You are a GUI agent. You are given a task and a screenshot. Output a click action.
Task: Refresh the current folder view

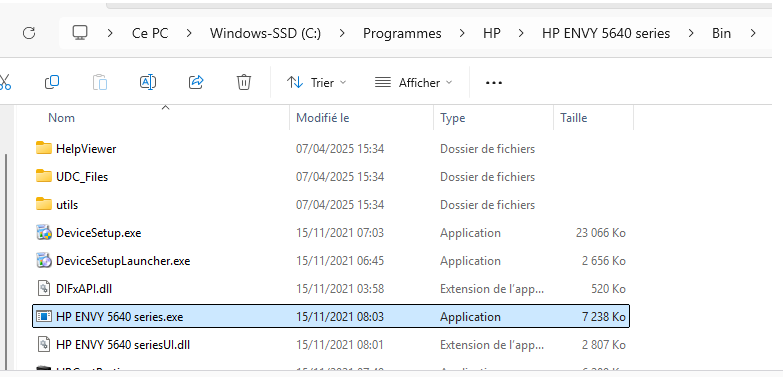pos(29,33)
